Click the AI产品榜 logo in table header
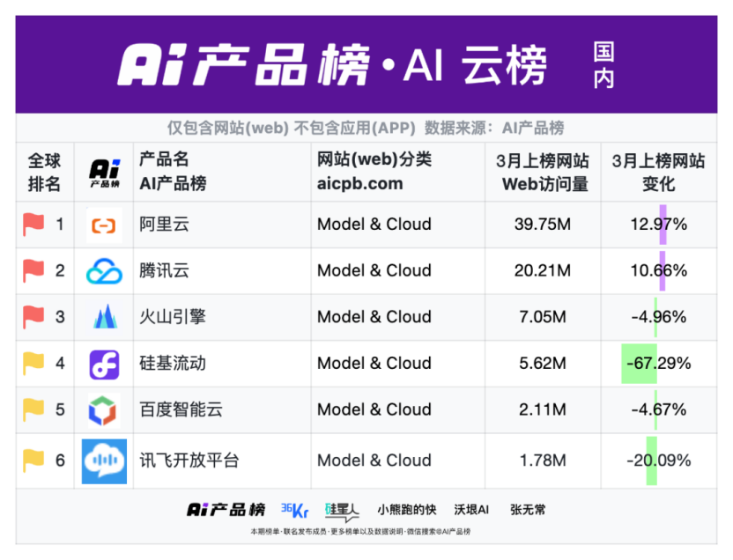Viewport: 733px width, 560px height. pyautogui.click(x=105, y=173)
